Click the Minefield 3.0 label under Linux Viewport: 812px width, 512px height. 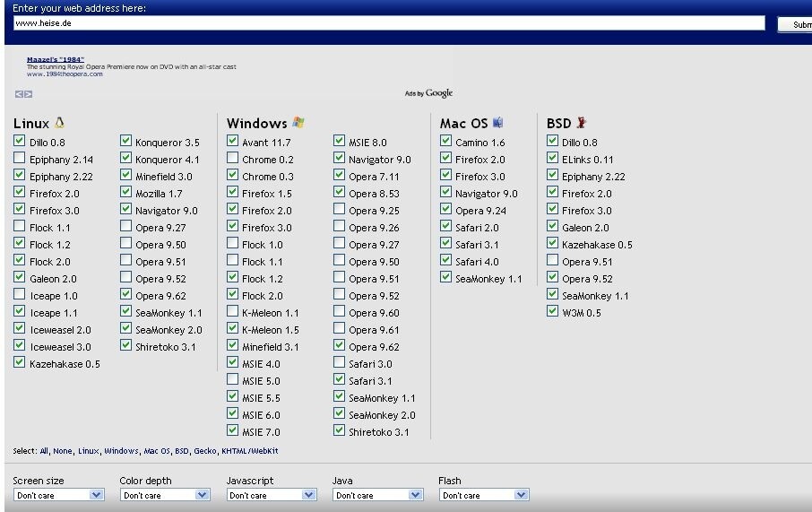tap(164, 177)
